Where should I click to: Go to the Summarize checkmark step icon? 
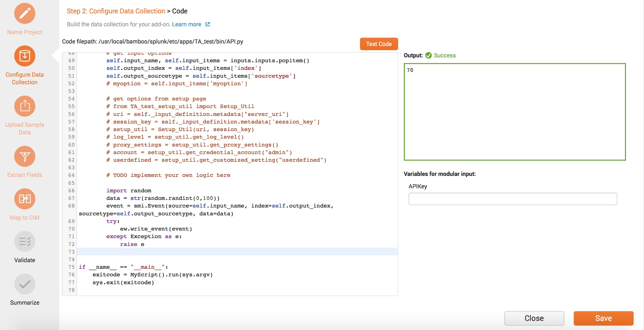(25, 284)
